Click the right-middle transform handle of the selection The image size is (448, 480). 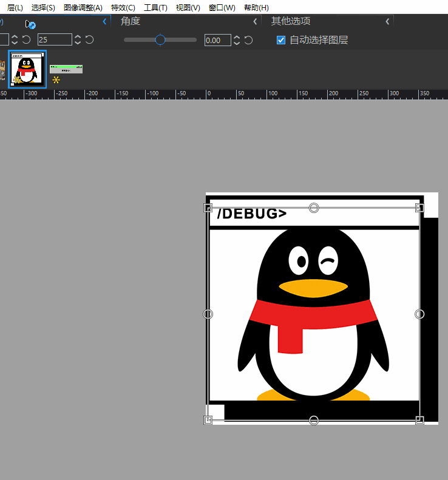pyautogui.click(x=419, y=314)
